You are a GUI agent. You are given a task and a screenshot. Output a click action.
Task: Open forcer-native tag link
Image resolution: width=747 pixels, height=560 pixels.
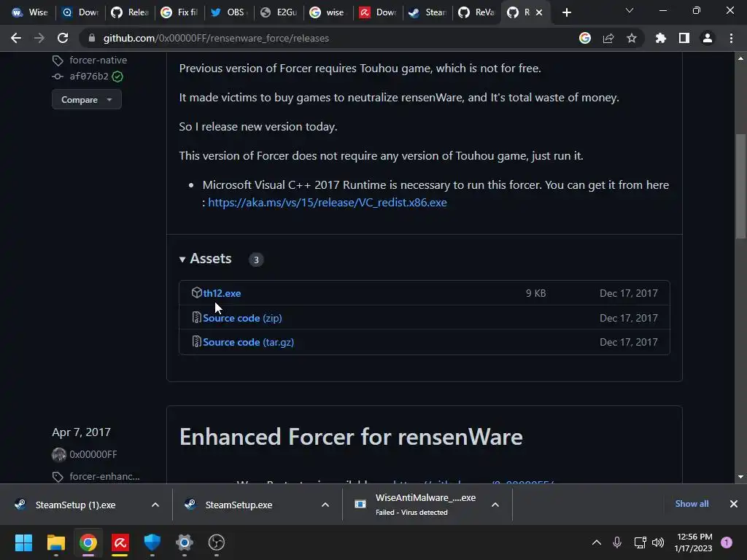click(x=98, y=60)
